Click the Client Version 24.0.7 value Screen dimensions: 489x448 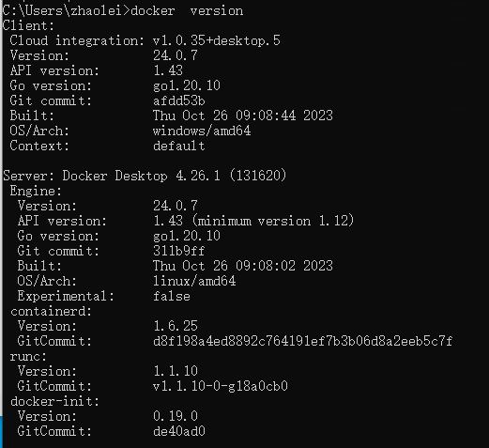[x=176, y=55]
